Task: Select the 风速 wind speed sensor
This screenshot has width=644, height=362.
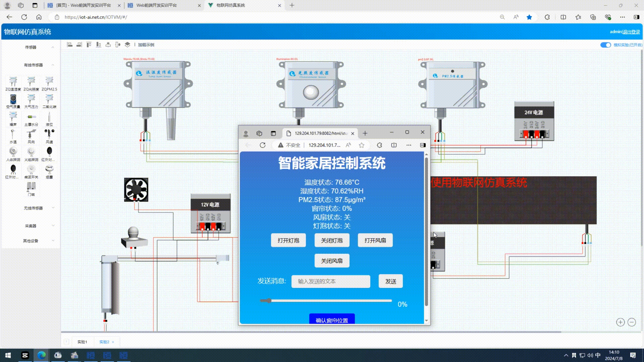Action: click(49, 135)
